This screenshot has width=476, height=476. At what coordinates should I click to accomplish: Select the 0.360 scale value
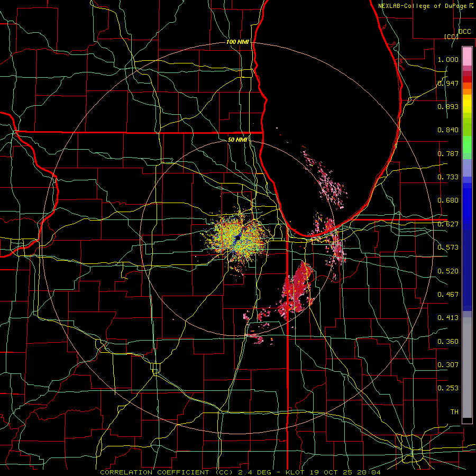point(448,342)
